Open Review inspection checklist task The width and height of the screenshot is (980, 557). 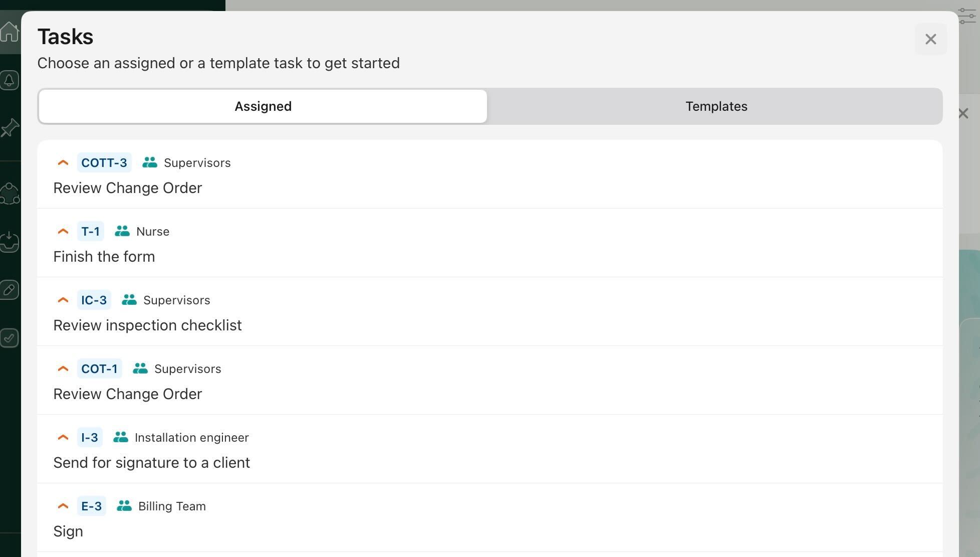147,325
